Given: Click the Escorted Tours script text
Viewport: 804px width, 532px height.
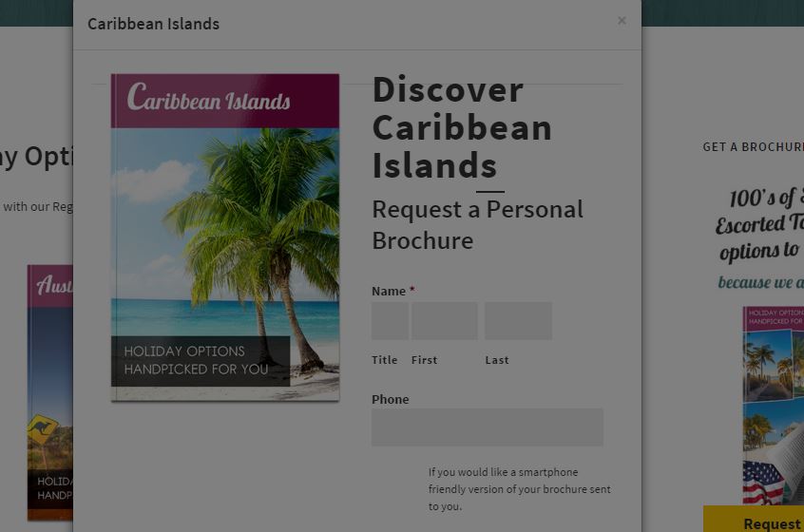Looking at the screenshot, I should [x=759, y=224].
